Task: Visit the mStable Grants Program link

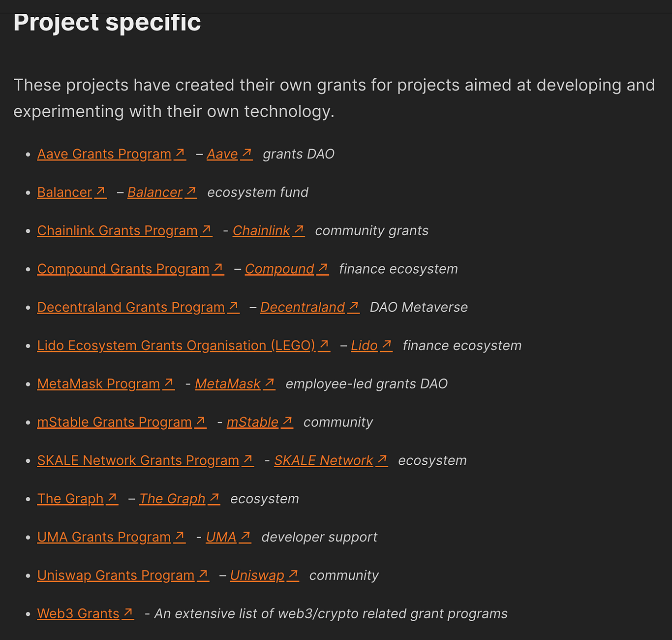Action: (x=122, y=423)
